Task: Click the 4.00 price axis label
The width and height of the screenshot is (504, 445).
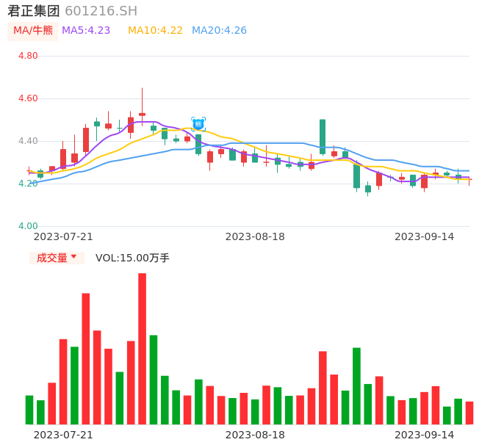Action: tap(28, 226)
